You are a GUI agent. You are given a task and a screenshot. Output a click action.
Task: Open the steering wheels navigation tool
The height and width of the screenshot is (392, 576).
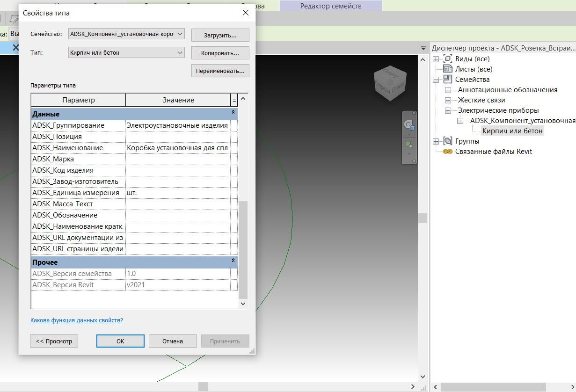[409, 125]
